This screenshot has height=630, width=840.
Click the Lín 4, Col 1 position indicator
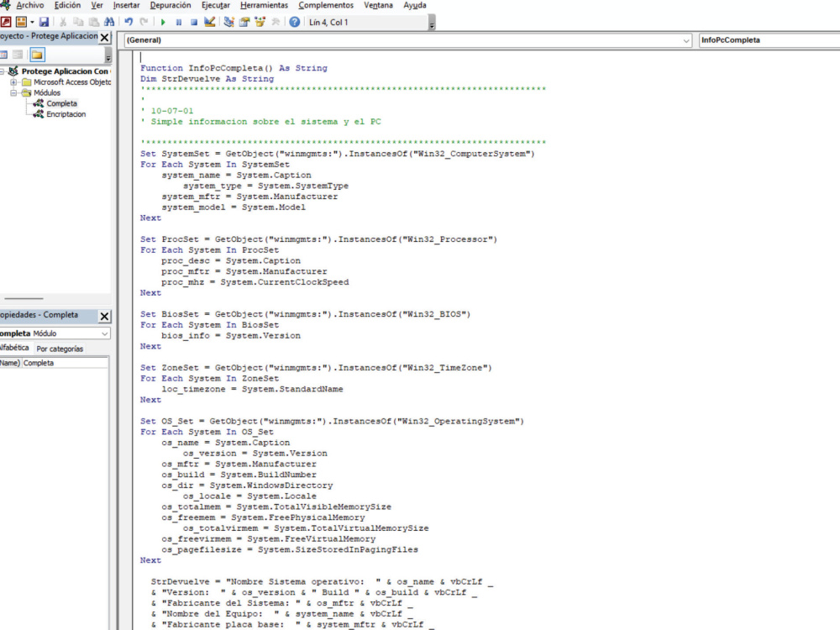328,23
